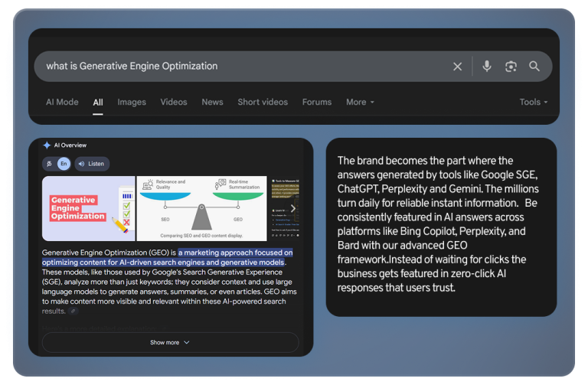
Task: Click the caption 'Comparing SEO and GEO content display.'
Action: tap(201, 236)
